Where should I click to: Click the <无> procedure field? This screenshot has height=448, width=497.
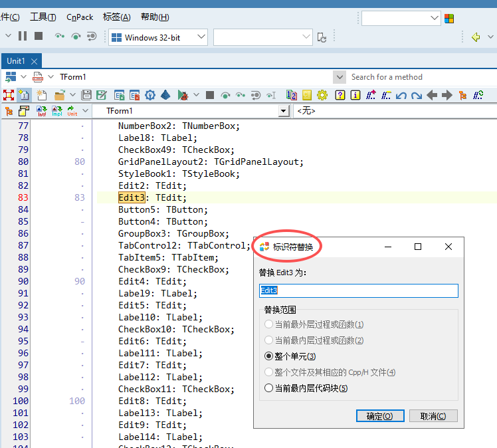(x=395, y=111)
